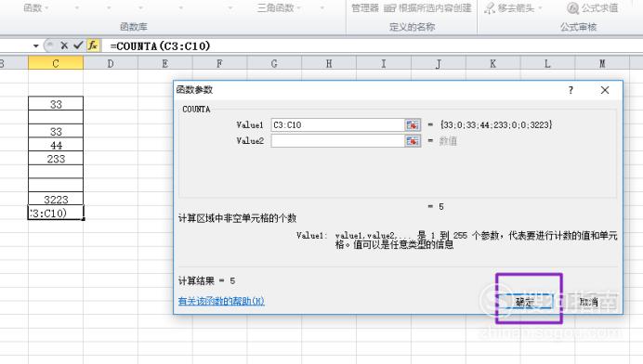Click the 管理器 name manager button
The width and height of the screenshot is (643, 364).
[365, 8]
